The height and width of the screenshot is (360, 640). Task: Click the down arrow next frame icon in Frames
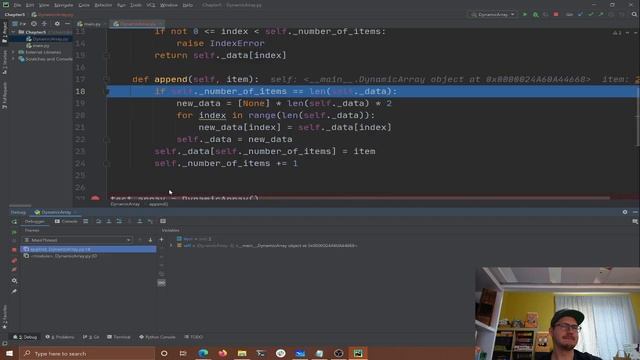point(150,240)
